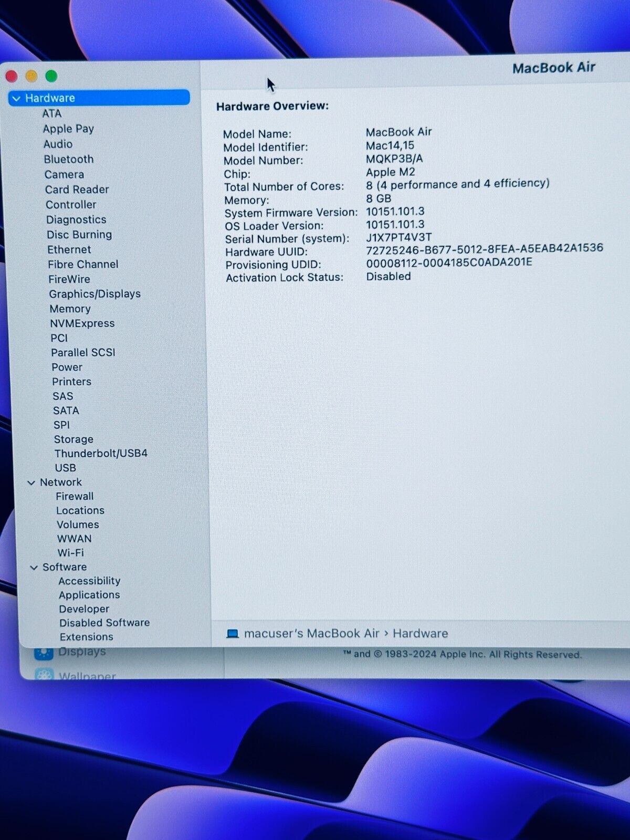Show Power information
The width and height of the screenshot is (630, 840).
[67, 367]
